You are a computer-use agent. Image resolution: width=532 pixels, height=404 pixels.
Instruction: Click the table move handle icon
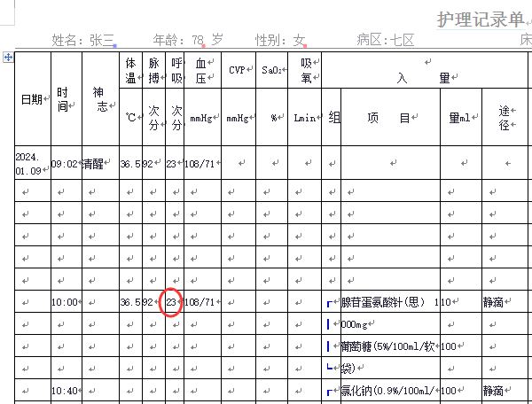click(x=8, y=58)
